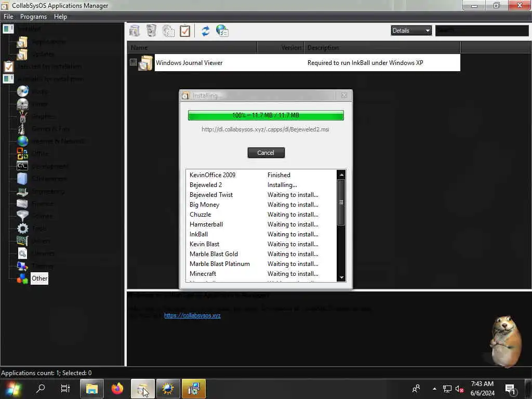Open Installed Applications tree node
The image size is (532, 399).
tap(42, 42)
